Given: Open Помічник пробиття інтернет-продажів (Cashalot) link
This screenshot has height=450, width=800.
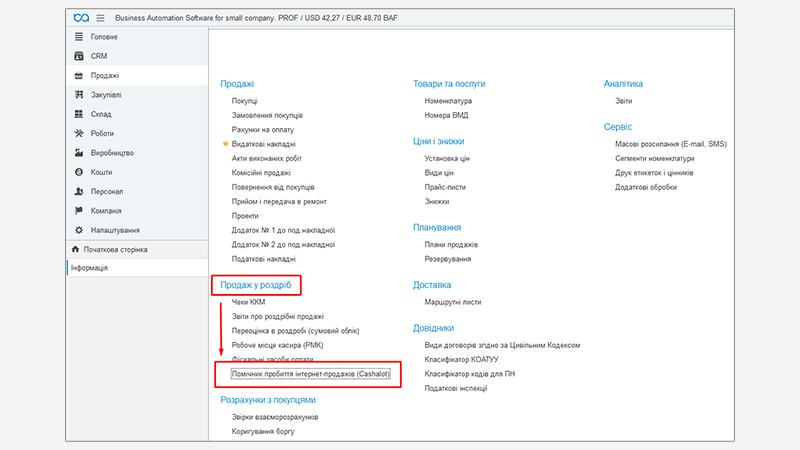Looking at the screenshot, I should pyautogui.click(x=309, y=373).
